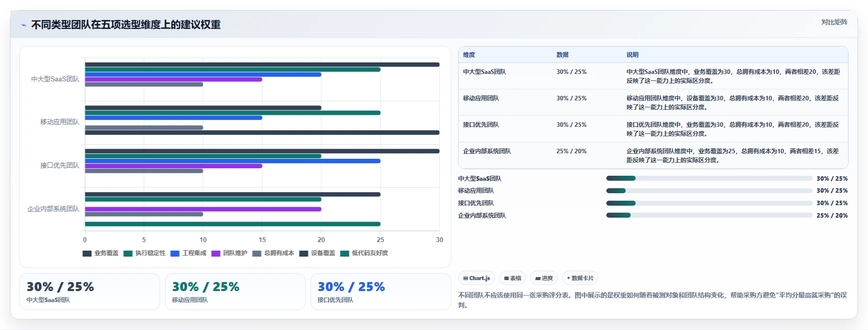Click the 不同团队不应该使用同一张采购评分表 caption paragraph
The width and height of the screenshot is (868, 330).
coord(653,300)
